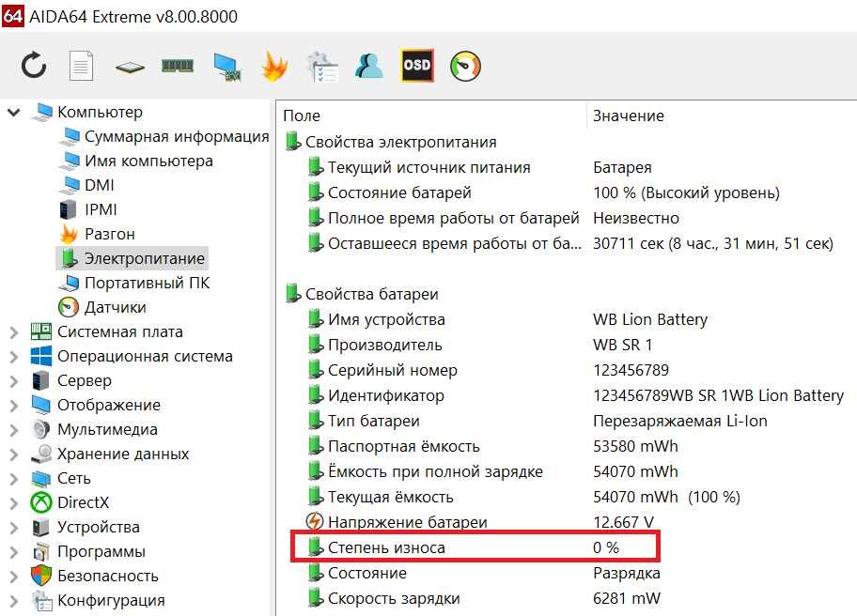Viewport: 857px width, 616px height.
Task: Collapse the Компьютер tree node
Action: 14,113
